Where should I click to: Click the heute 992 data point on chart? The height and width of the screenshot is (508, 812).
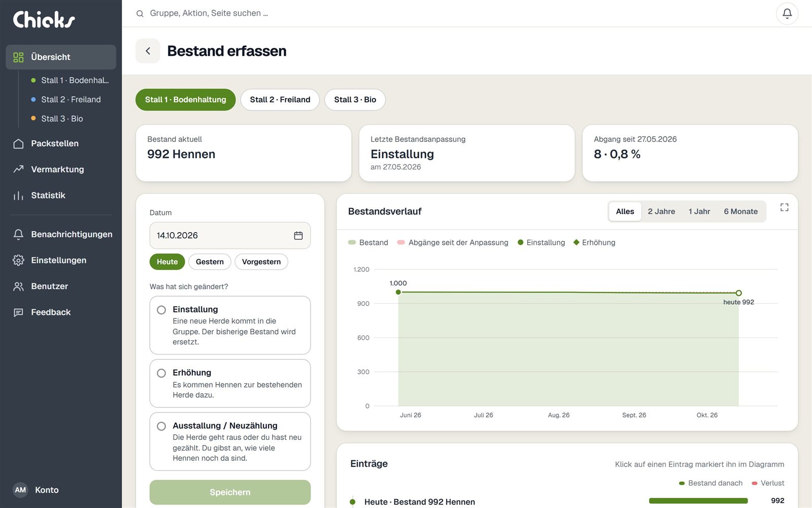point(739,293)
